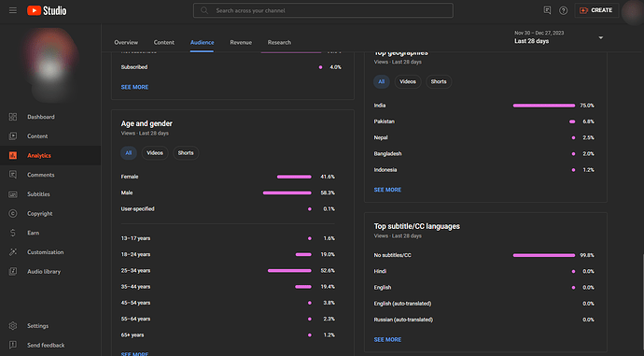Viewport: 644px width, 356px height.
Task: Select the Shorts chip under Top geographies
Action: pyautogui.click(x=439, y=82)
